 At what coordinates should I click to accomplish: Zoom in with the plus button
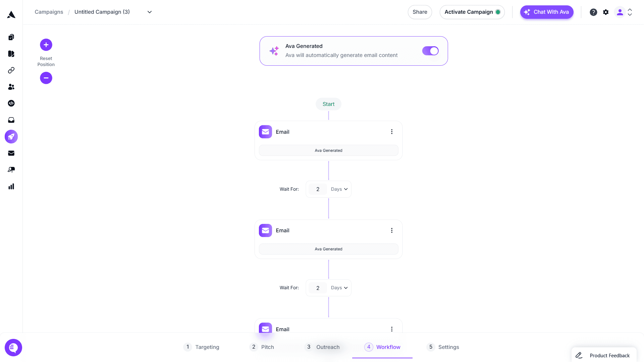(46, 45)
